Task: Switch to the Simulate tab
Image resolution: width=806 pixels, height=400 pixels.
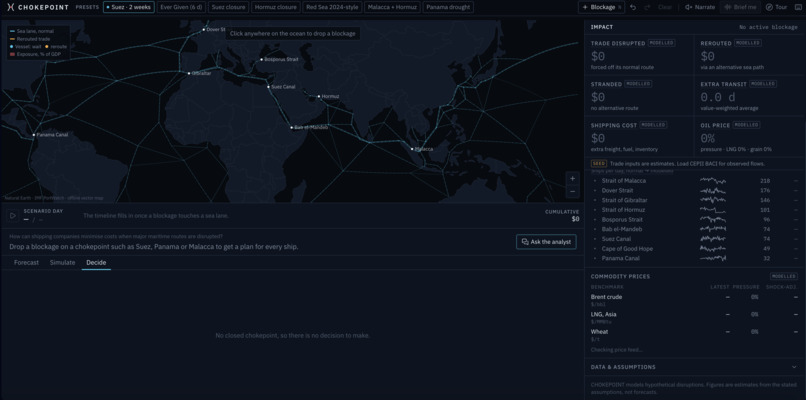Action: [62, 262]
